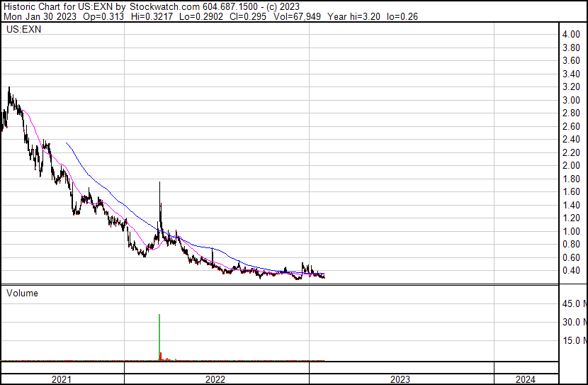Viewport: 588px width, 385px height.
Task: Click the 1.00 price axis label
Action: (571, 231)
